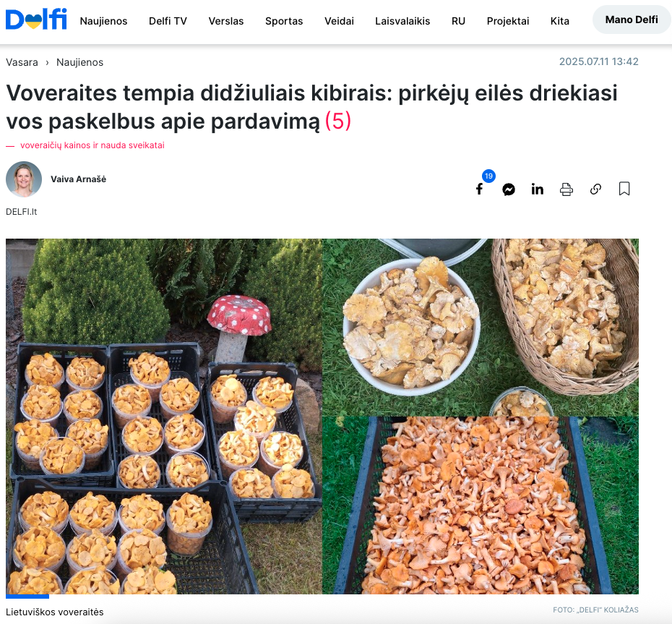Bookmark this article
Image resolution: width=672 pixels, height=624 pixels.
[624, 189]
